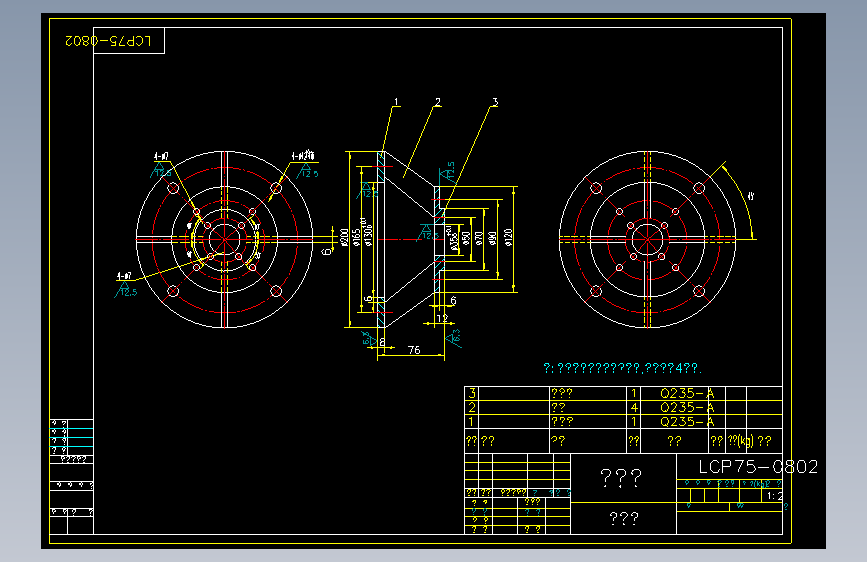Pick the center point of left flange view
The width and height of the screenshot is (867, 562).
(x=224, y=239)
